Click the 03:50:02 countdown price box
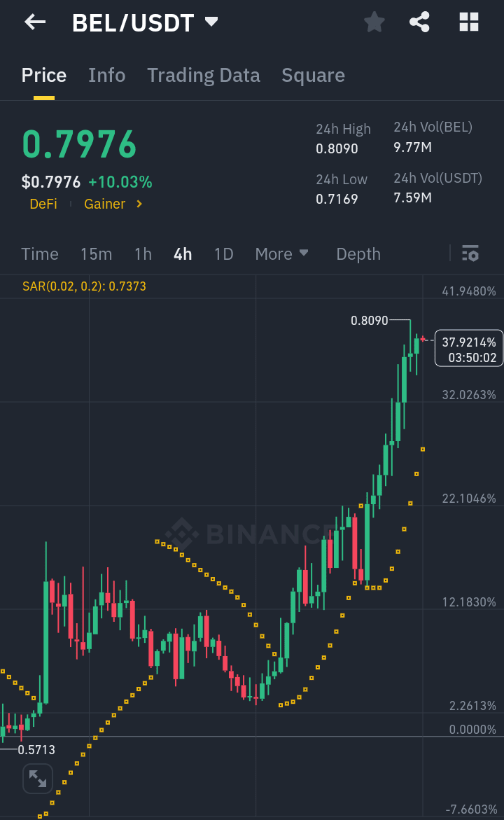 [x=468, y=348]
